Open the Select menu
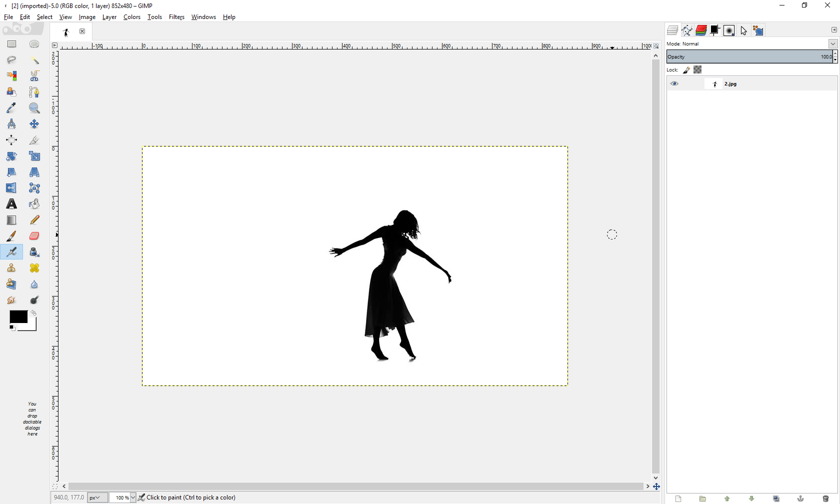Image resolution: width=840 pixels, height=504 pixels. [x=44, y=17]
